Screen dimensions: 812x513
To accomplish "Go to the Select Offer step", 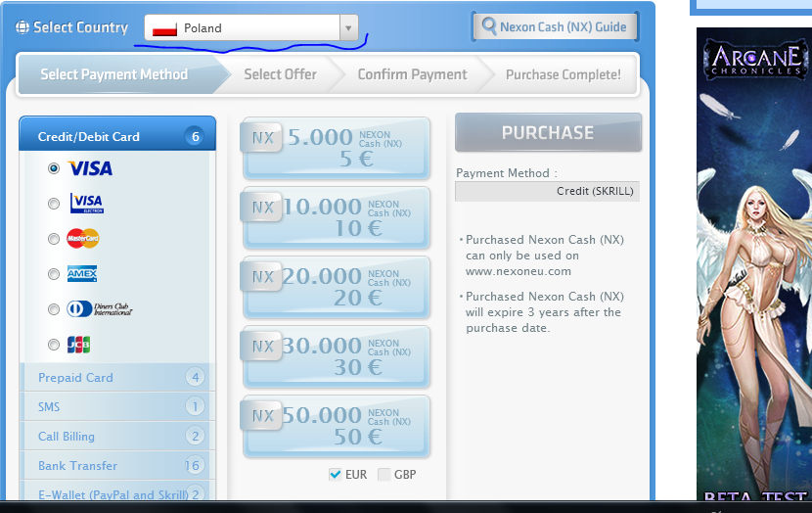I will coord(280,74).
